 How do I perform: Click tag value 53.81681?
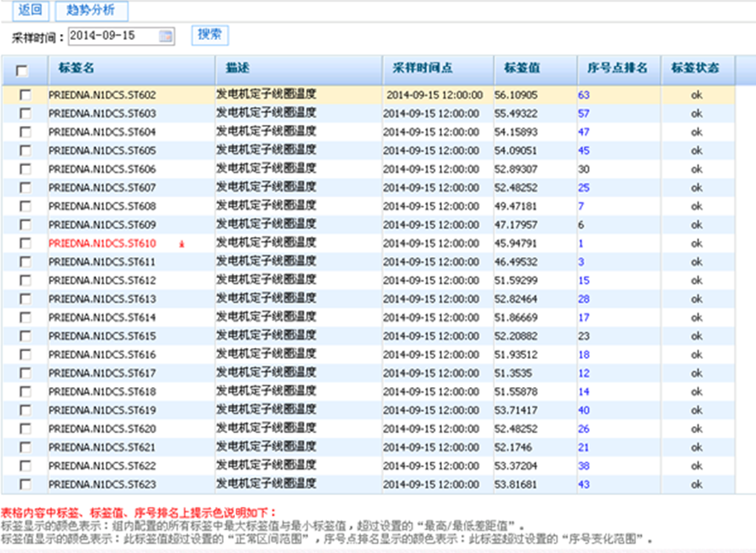click(515, 485)
